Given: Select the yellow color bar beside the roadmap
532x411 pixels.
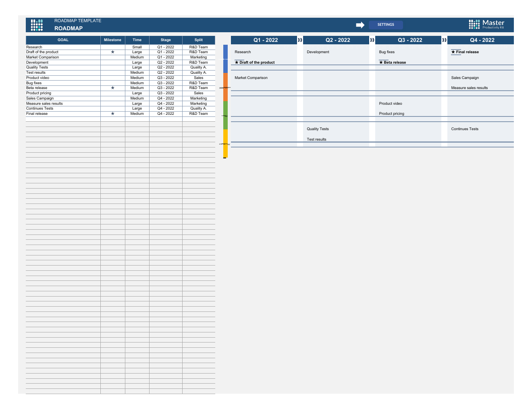Looking at the screenshot, I should coord(225,143).
